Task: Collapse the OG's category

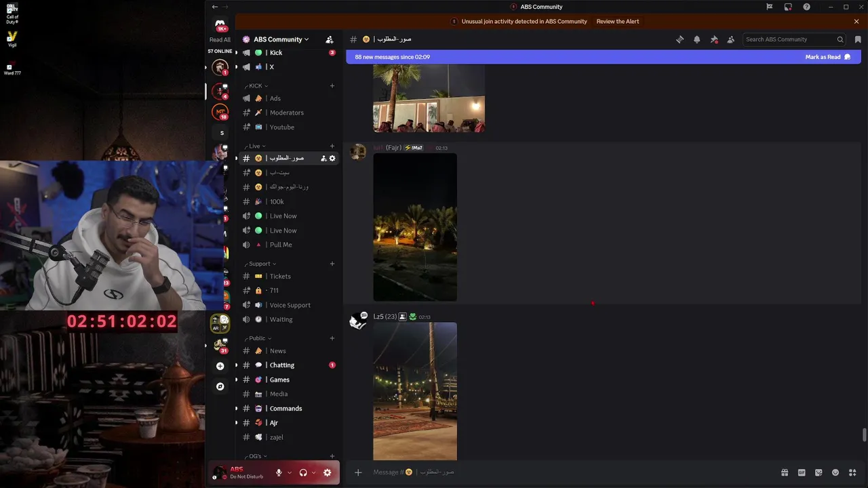Action: (x=256, y=456)
